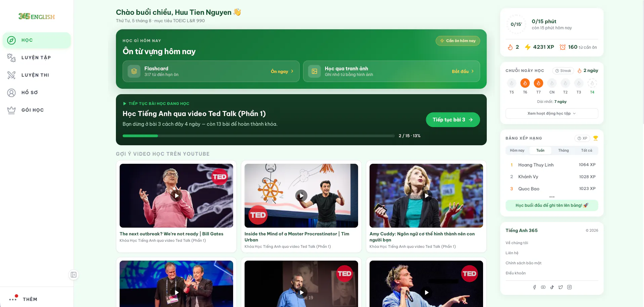Click the Ôn từ vựng hôm nay heading
Viewport: 644px width, 307px height.
click(159, 51)
